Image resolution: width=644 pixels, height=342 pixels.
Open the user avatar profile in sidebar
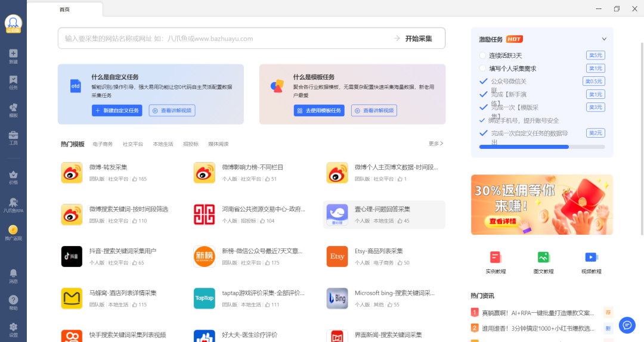(x=13, y=24)
